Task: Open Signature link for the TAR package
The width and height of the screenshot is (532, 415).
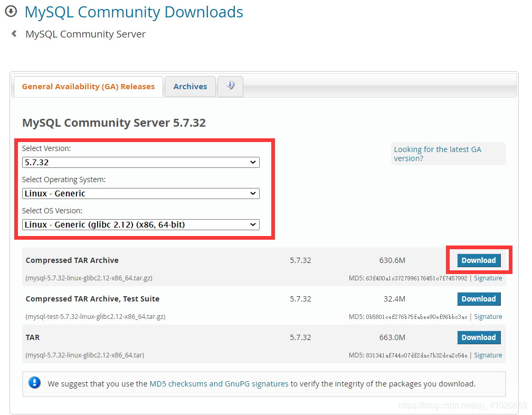Action: coord(488,355)
